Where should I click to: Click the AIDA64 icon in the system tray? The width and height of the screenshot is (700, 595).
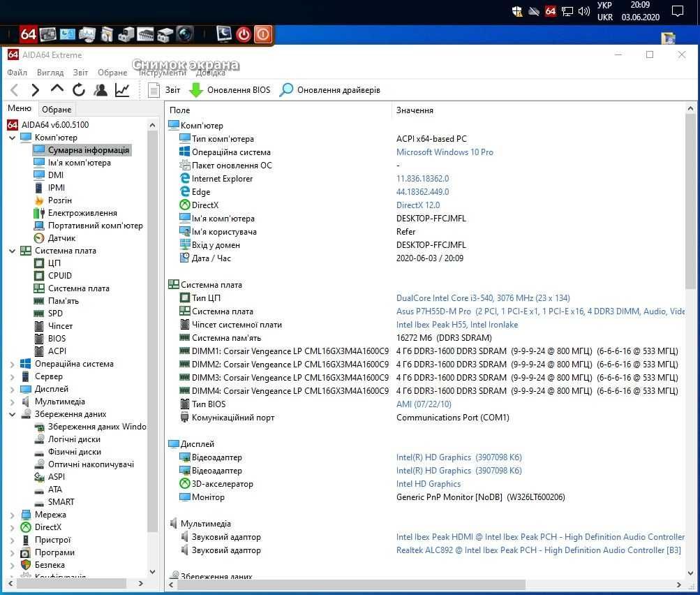point(551,11)
